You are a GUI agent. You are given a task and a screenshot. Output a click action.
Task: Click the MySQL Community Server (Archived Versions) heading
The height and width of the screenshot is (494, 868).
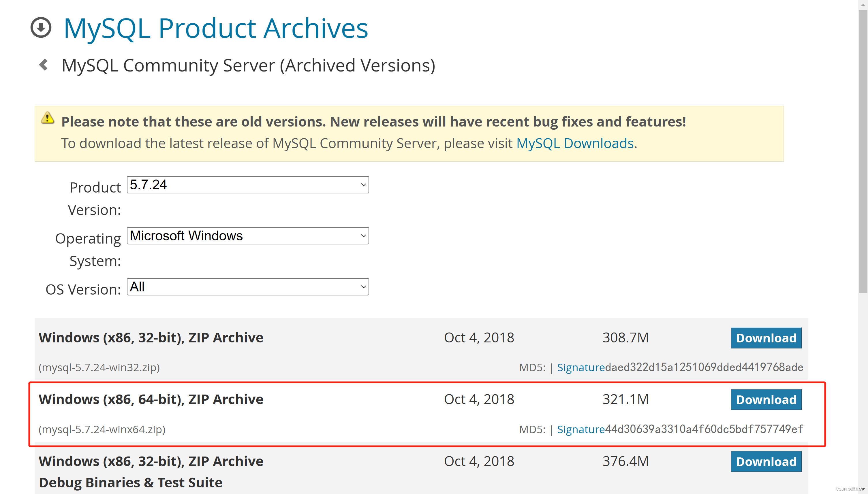(249, 65)
